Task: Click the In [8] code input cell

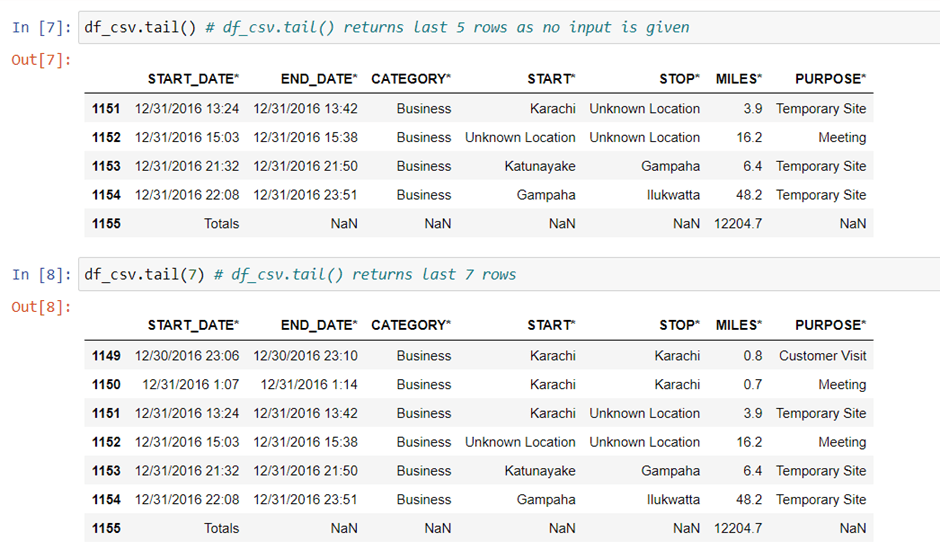Action: tap(509, 275)
